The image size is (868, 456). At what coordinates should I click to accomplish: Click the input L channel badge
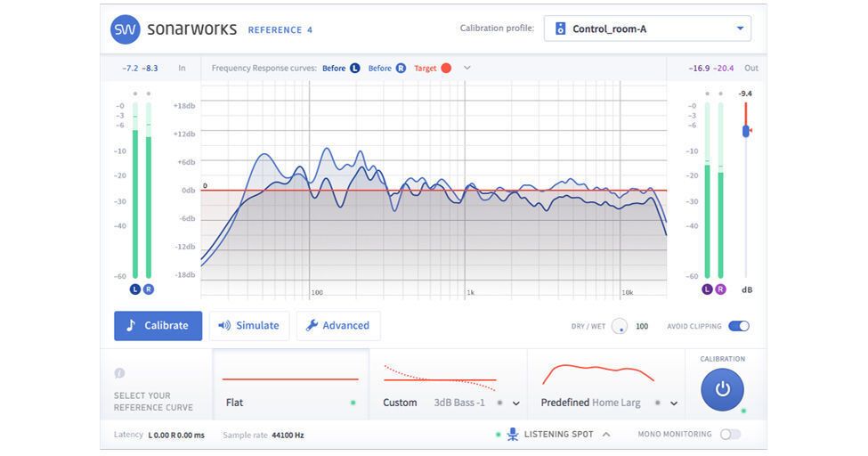coord(135,289)
